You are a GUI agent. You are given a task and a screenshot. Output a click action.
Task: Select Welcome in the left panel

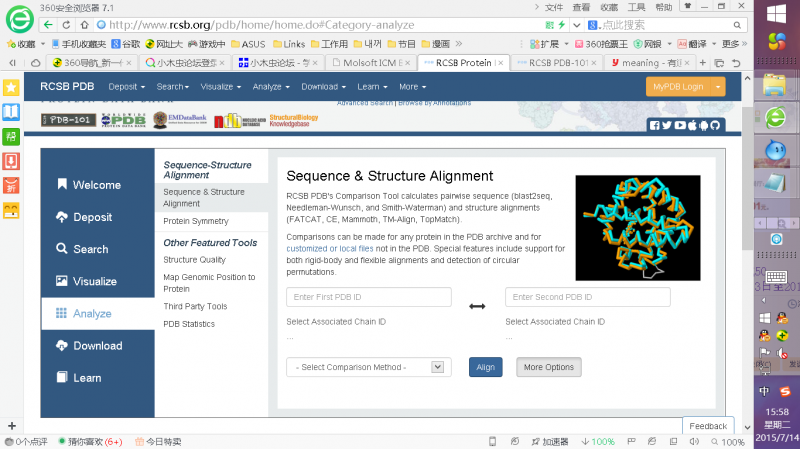97,185
